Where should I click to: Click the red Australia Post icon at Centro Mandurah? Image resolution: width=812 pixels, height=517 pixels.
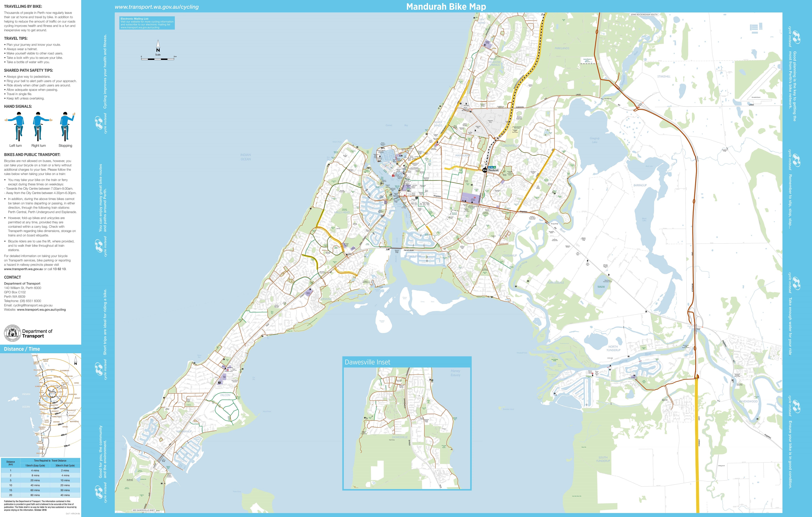pyautogui.click(x=474, y=197)
